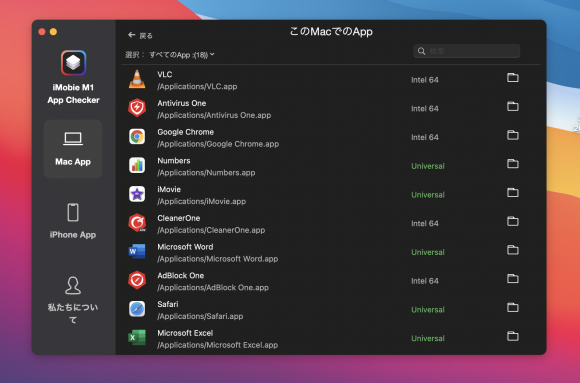Screen dimensions: 580x383
Task: Open folder icon for iMovie row
Action: pos(513,192)
